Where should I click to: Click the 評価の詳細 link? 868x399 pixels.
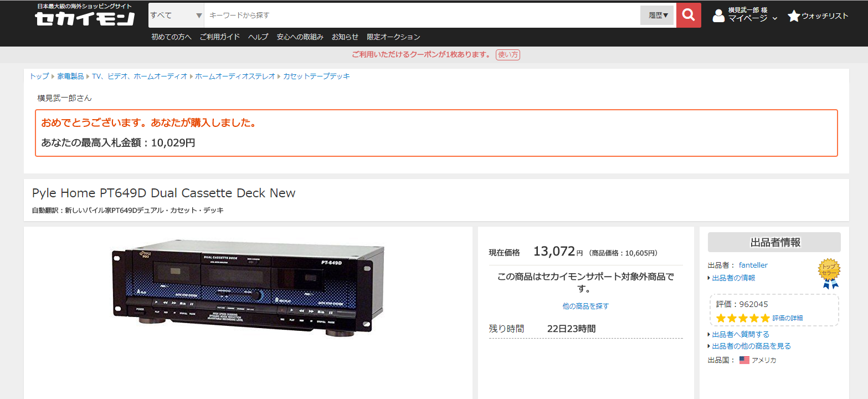point(788,318)
